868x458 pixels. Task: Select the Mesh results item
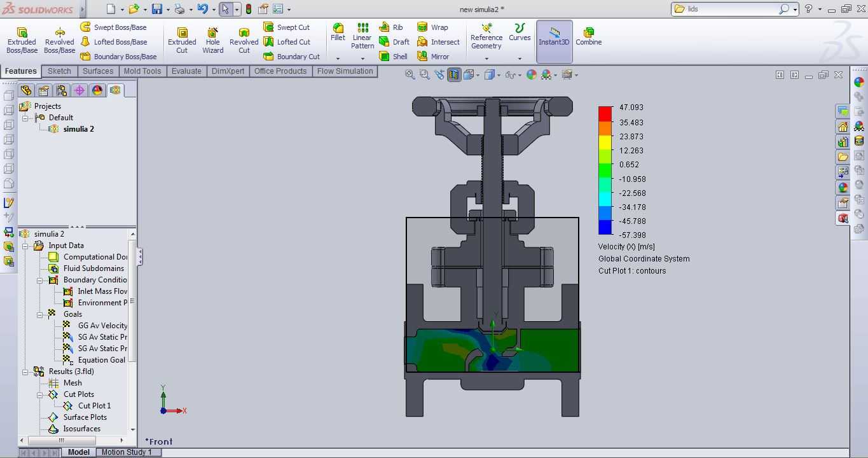[65, 383]
